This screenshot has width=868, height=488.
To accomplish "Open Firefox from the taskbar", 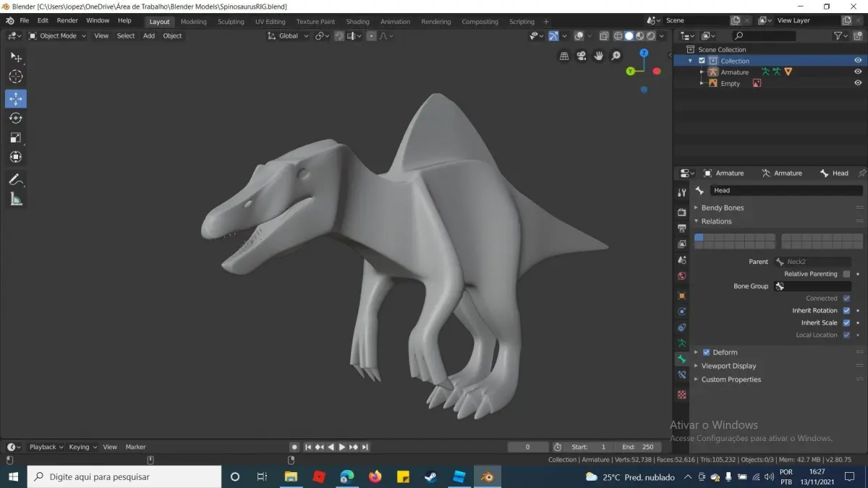I will tap(375, 477).
